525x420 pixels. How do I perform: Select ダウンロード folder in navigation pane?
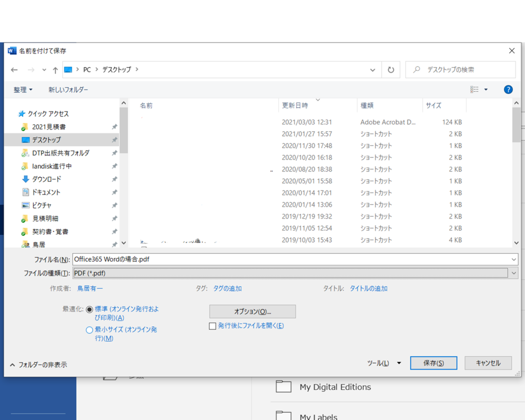pos(46,179)
